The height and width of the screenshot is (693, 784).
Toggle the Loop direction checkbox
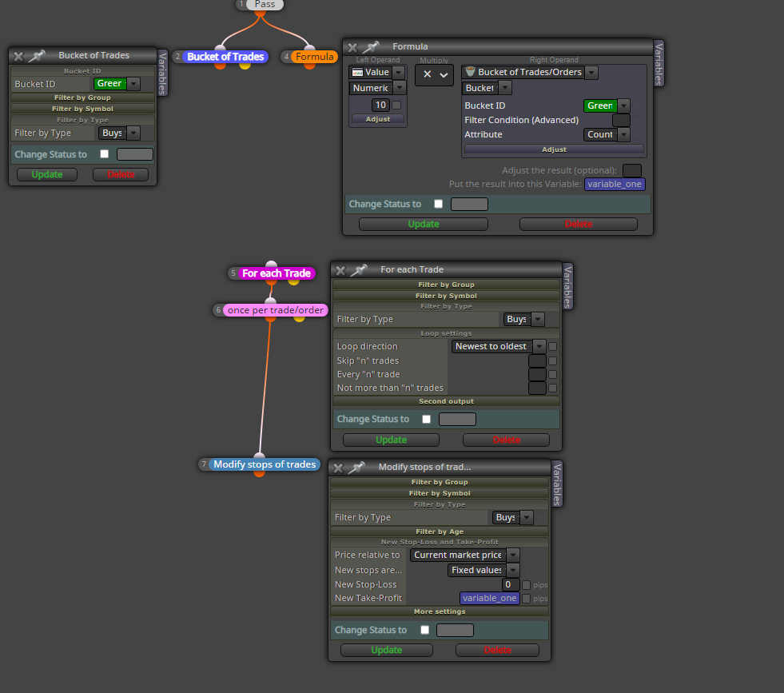click(552, 347)
